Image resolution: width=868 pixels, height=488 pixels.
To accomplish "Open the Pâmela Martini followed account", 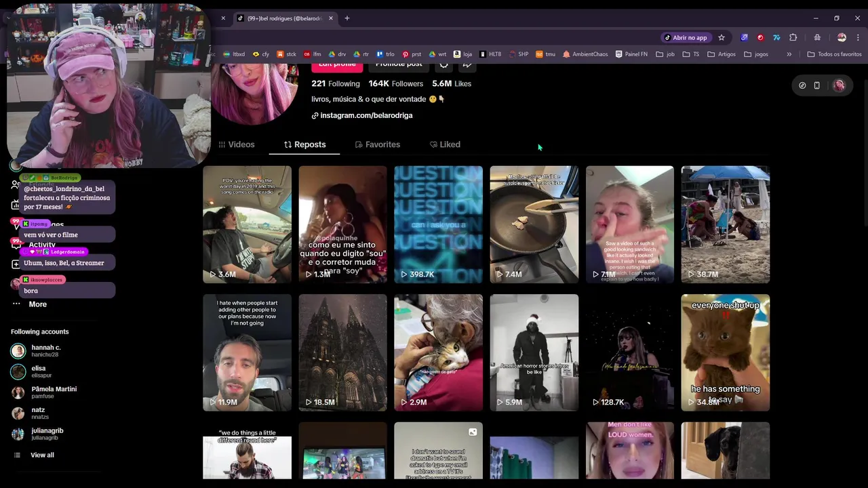I will point(43,392).
